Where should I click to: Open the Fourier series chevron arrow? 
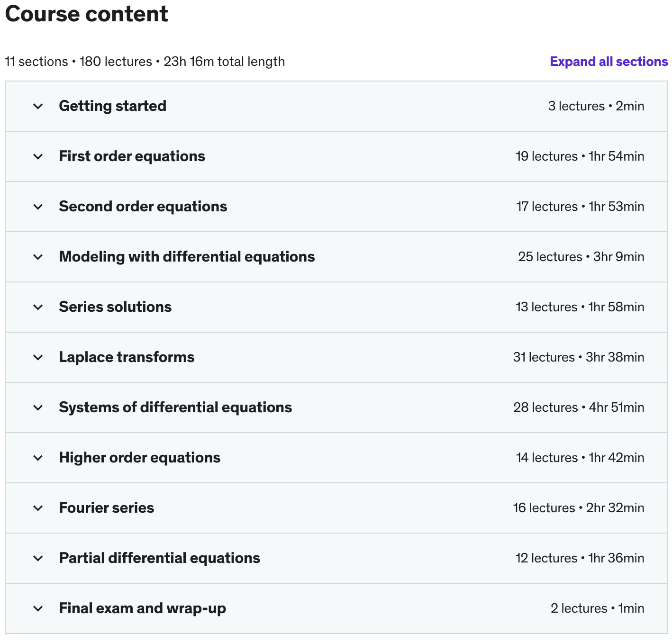(38, 508)
